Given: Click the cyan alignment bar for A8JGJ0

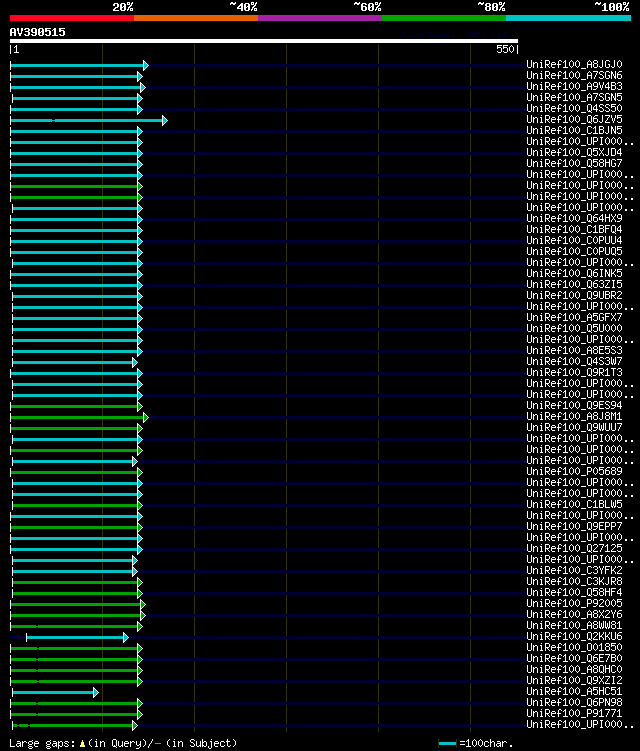Looking at the screenshot, I should pos(79,65).
